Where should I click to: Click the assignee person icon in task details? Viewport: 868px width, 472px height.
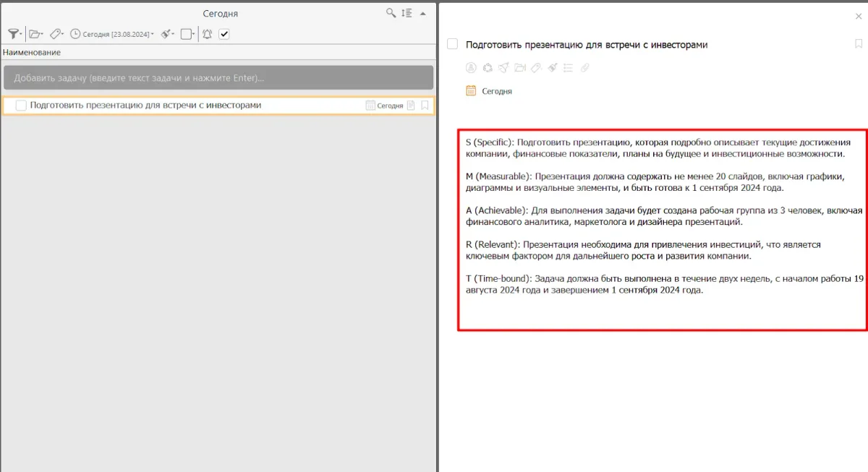[x=471, y=68]
